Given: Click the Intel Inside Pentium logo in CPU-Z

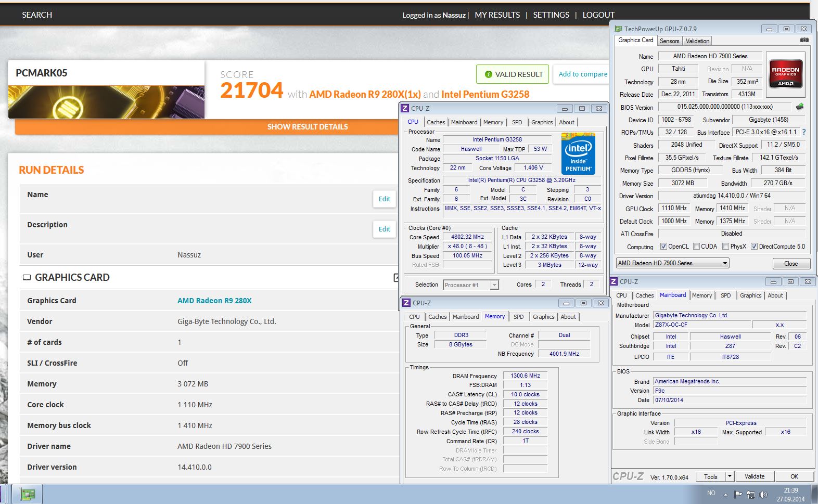Looking at the screenshot, I should 578,153.
